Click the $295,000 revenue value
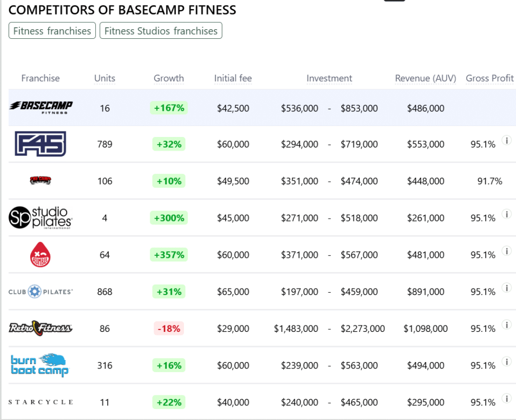The height and width of the screenshot is (420, 516). pos(425,402)
